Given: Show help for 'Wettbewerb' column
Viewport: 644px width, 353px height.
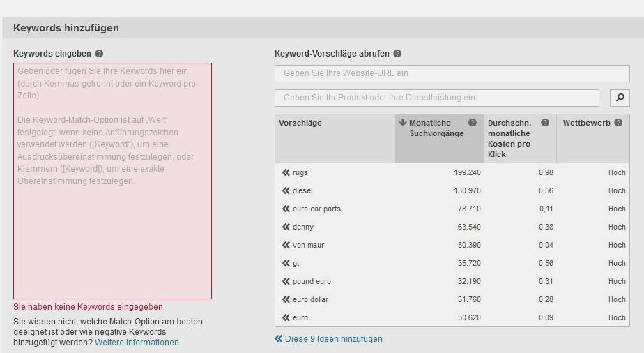Looking at the screenshot, I should click(x=618, y=123).
